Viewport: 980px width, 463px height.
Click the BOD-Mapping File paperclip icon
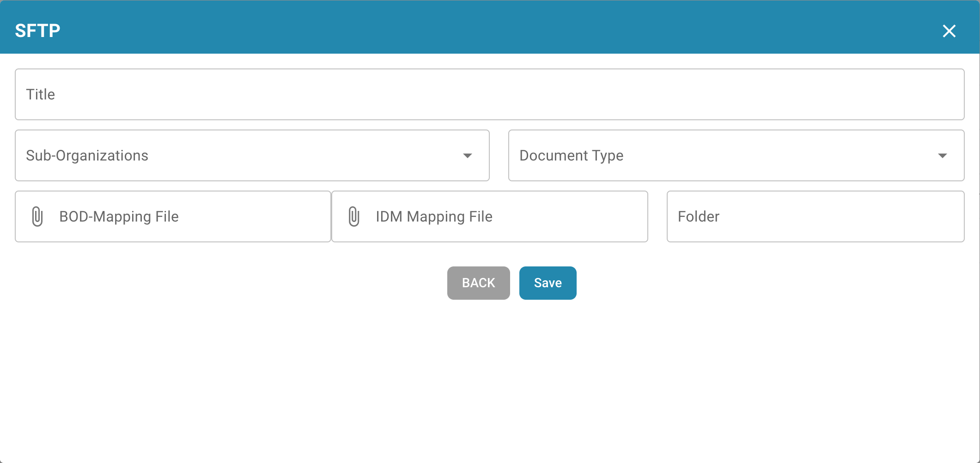pyautogui.click(x=37, y=216)
